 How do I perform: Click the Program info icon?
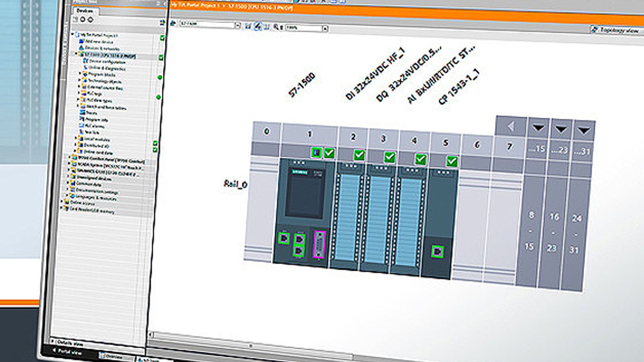[x=82, y=119]
